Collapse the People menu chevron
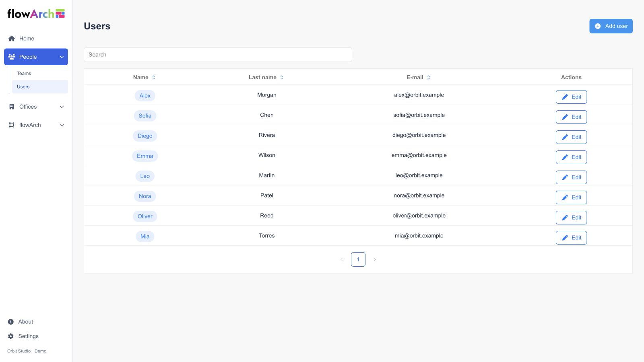 [x=62, y=57]
